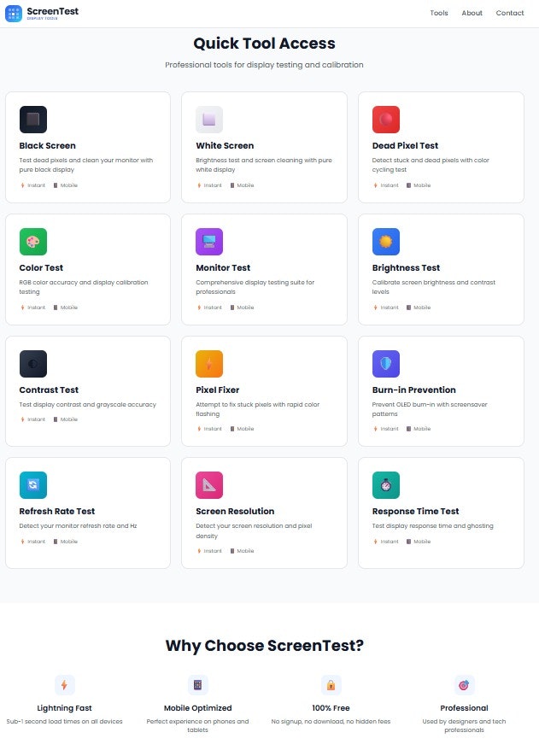This screenshot has width=539, height=756.
Task: Click the Burn-in Prevention shield icon
Action: click(x=386, y=363)
